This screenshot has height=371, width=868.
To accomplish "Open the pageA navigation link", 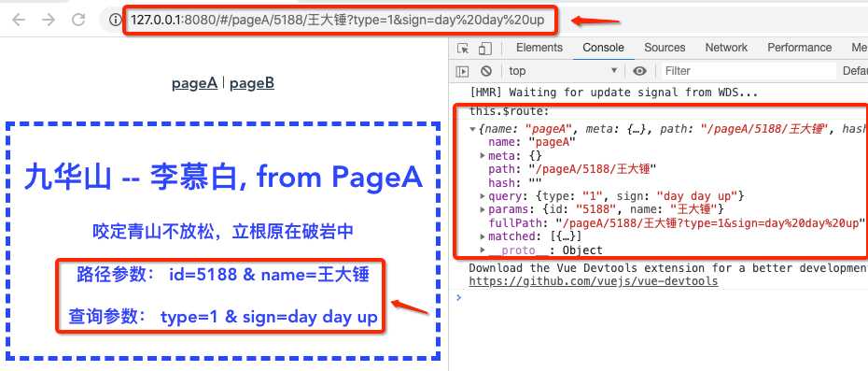I will pyautogui.click(x=194, y=84).
